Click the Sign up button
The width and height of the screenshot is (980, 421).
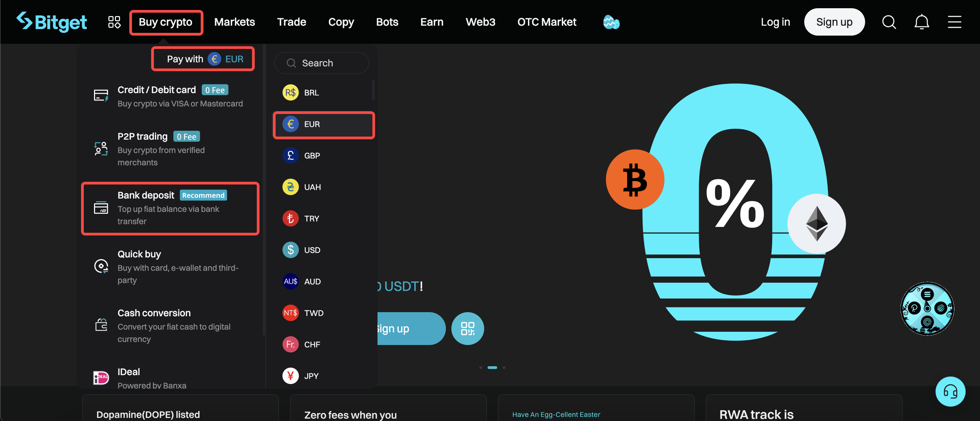click(x=834, y=22)
